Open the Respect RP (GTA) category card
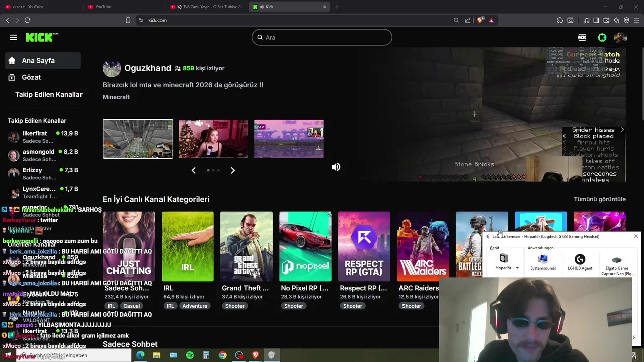The width and height of the screenshot is (644, 362). (x=364, y=246)
